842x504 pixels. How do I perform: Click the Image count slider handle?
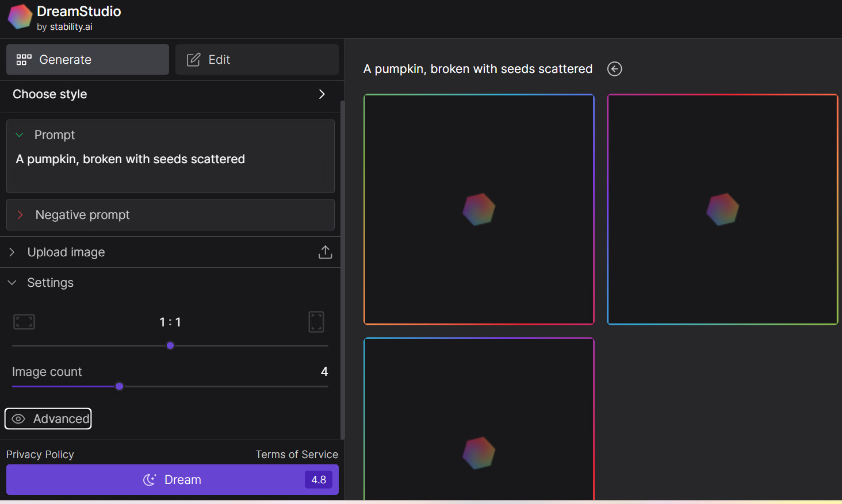(x=119, y=386)
